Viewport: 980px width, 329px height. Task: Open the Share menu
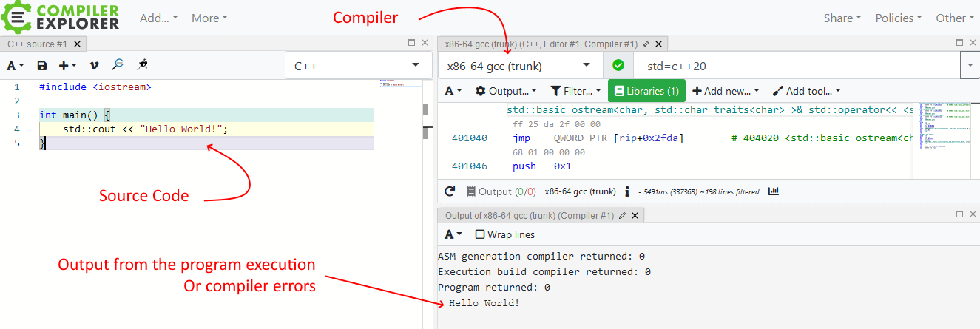click(x=842, y=18)
